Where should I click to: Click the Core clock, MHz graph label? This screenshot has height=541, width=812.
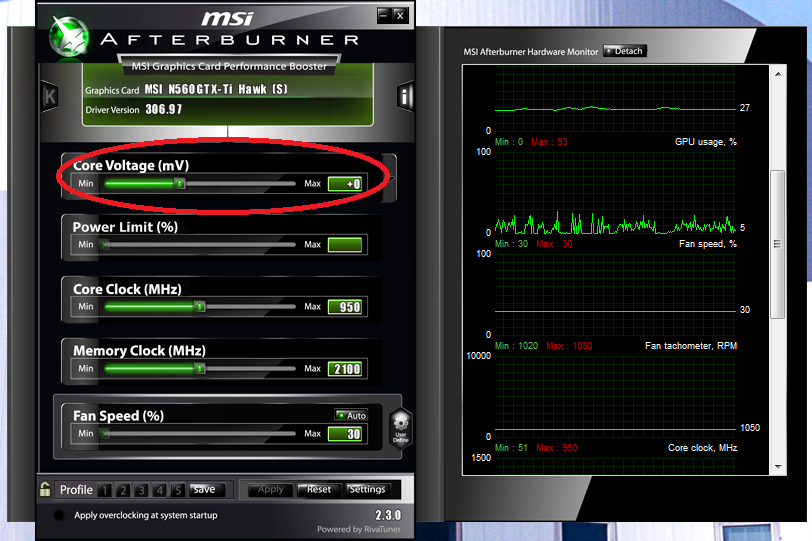point(702,448)
